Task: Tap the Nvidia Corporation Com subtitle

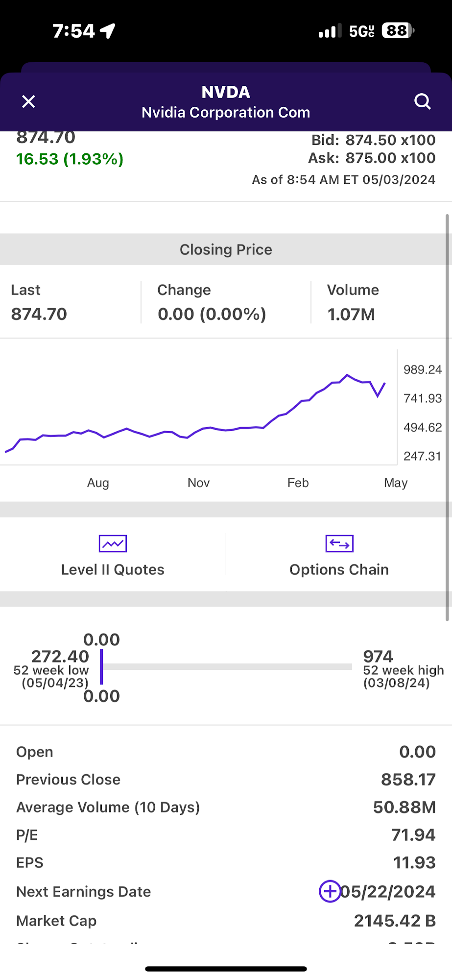Action: tap(226, 112)
